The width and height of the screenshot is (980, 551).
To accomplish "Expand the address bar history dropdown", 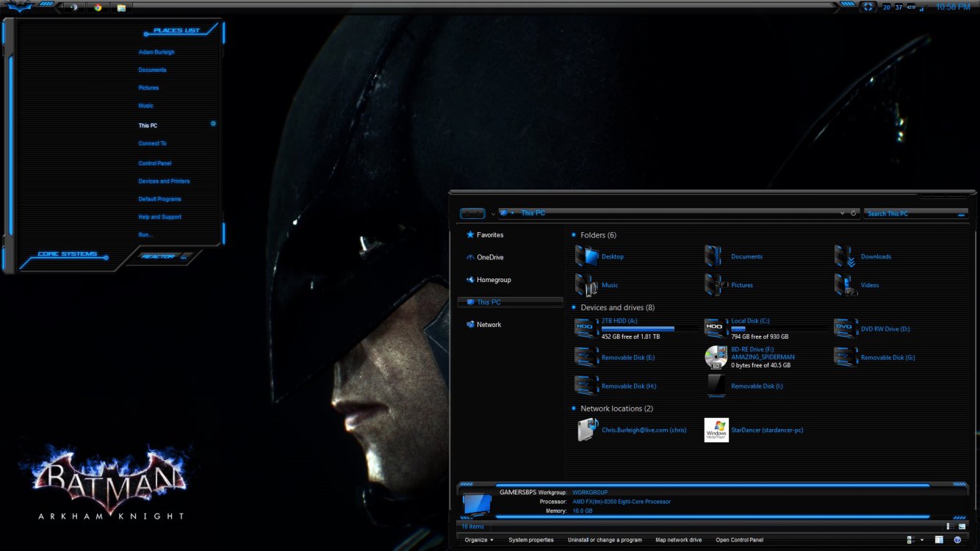I will click(843, 213).
